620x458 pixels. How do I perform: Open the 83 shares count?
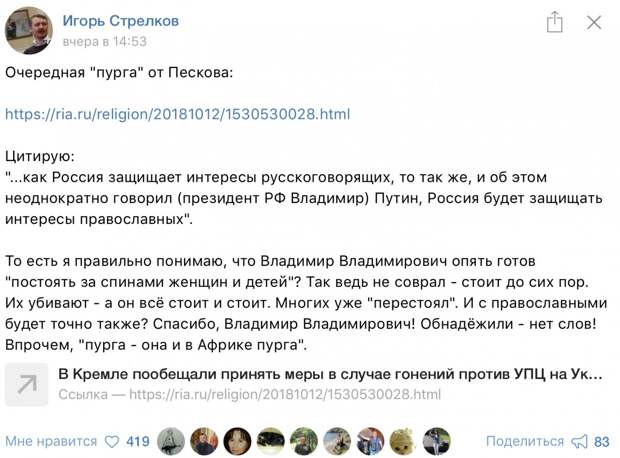pos(602,441)
